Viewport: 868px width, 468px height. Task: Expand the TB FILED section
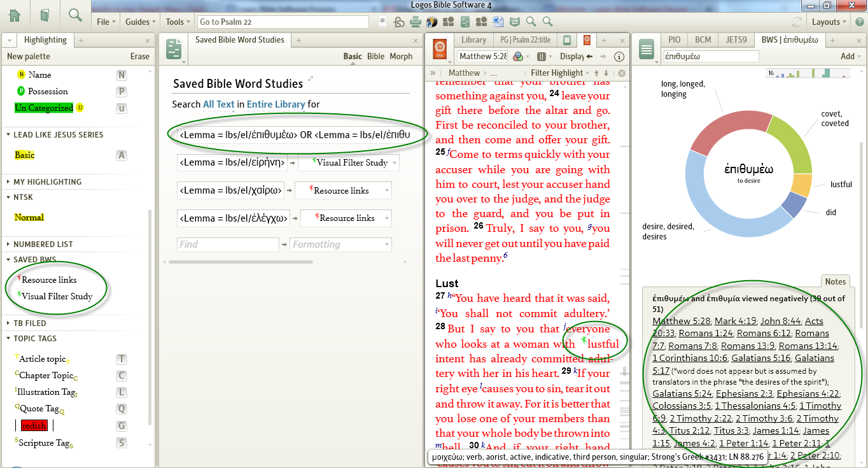pos(29,323)
